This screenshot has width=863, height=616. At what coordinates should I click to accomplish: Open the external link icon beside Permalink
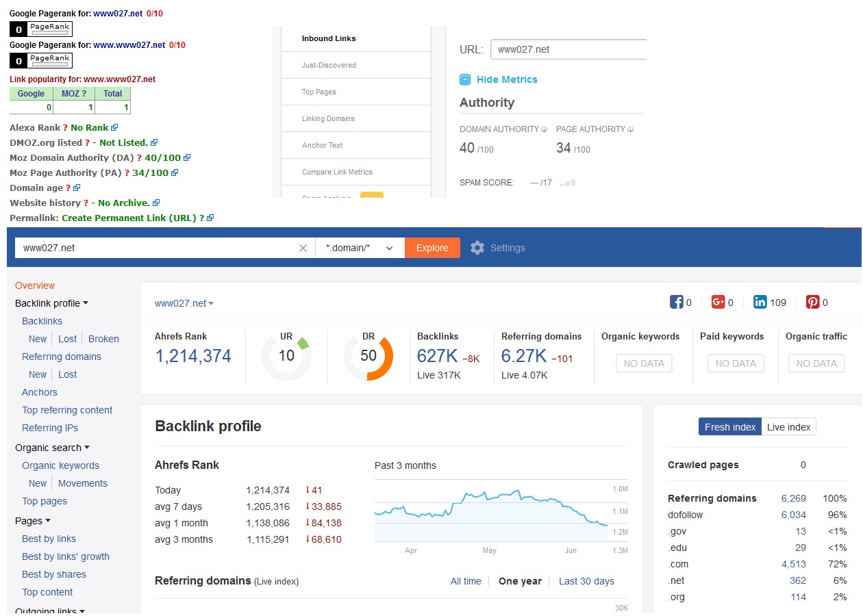pyautogui.click(x=210, y=218)
